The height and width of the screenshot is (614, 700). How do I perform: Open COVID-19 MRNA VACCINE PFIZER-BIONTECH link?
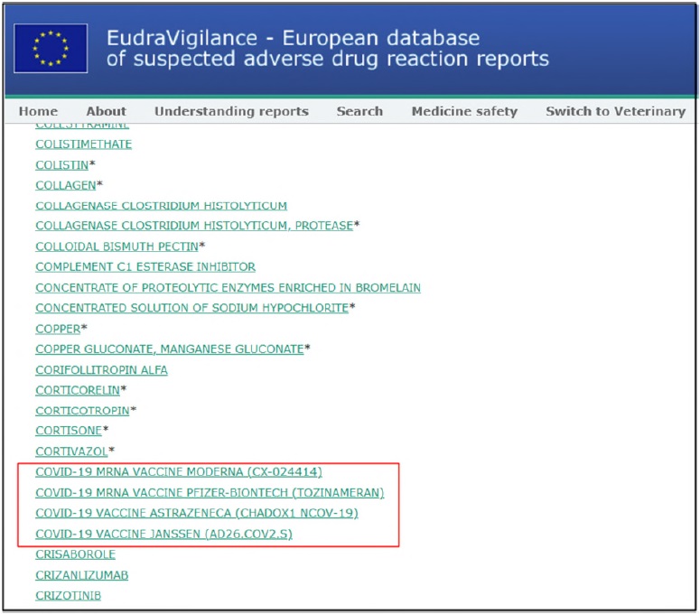click(x=210, y=493)
